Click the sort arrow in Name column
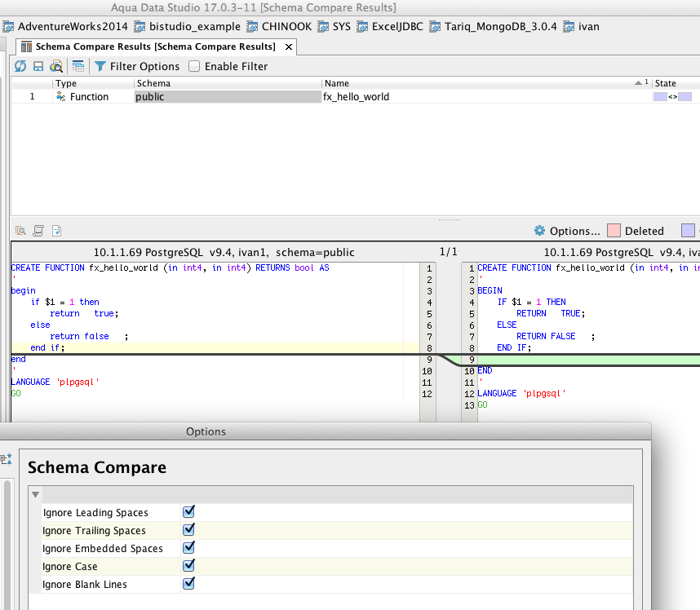The width and height of the screenshot is (700, 610). pyautogui.click(x=638, y=83)
